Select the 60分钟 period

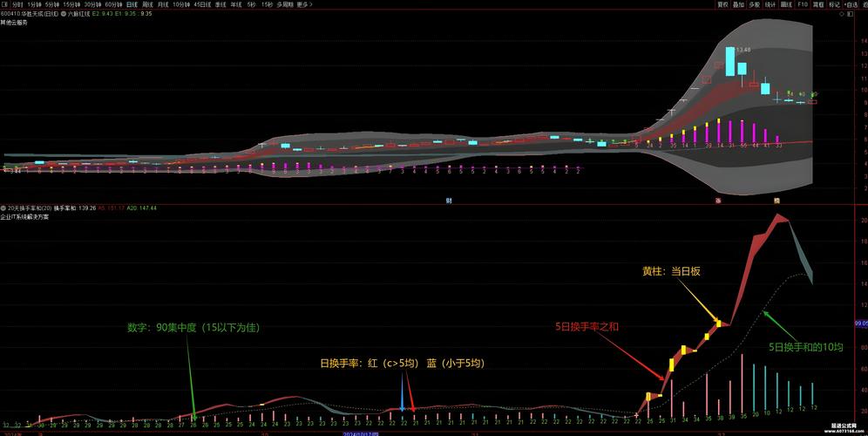(113, 4)
